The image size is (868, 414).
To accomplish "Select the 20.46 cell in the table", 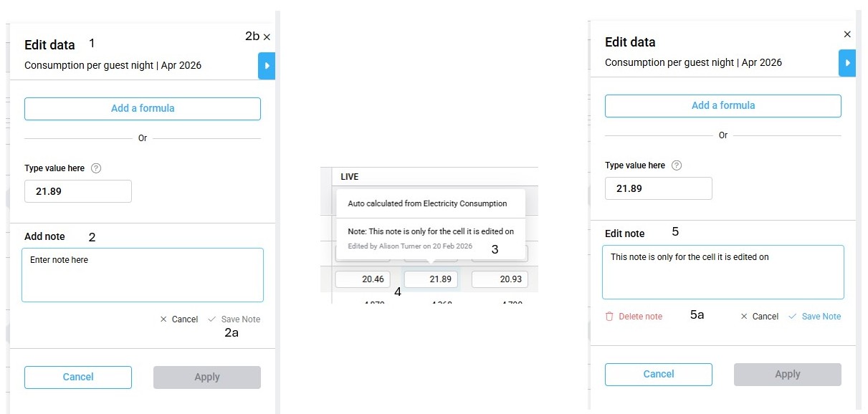I will point(363,279).
